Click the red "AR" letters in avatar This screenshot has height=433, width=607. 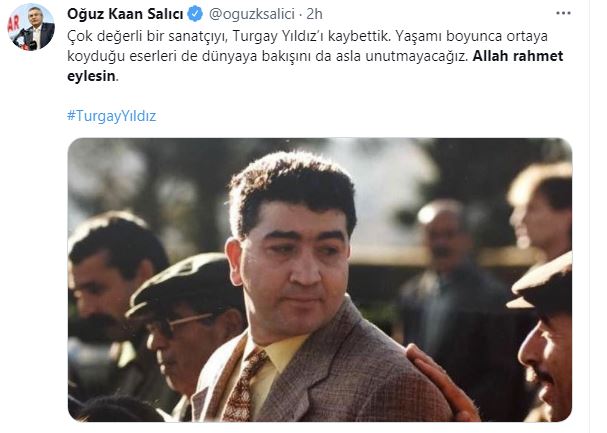pyautogui.click(x=14, y=24)
